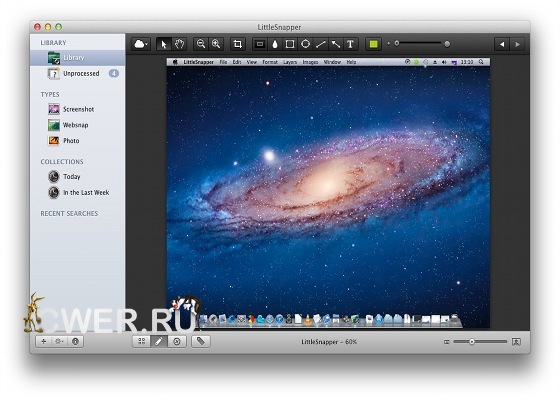
Task: Switch to thumbnail grid view
Action: click(x=141, y=341)
